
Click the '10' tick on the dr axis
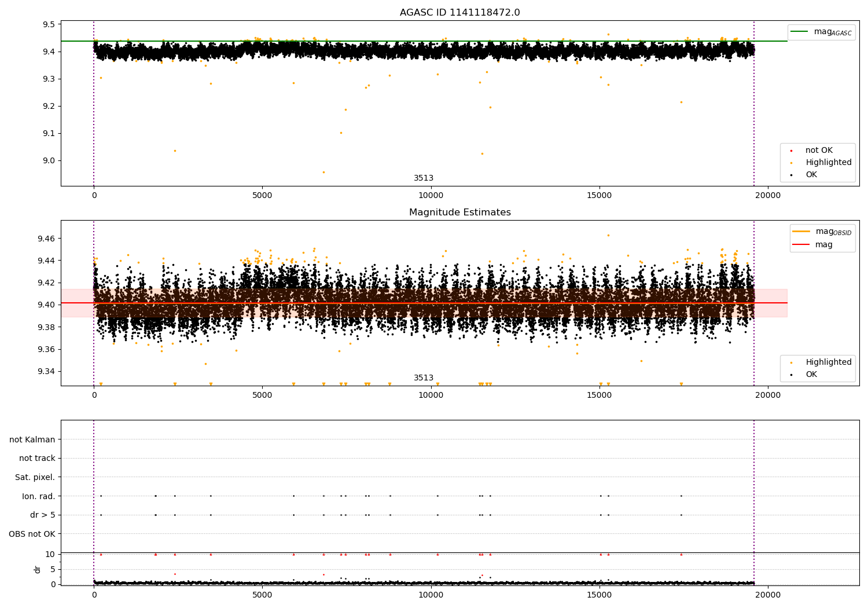click(50, 554)
